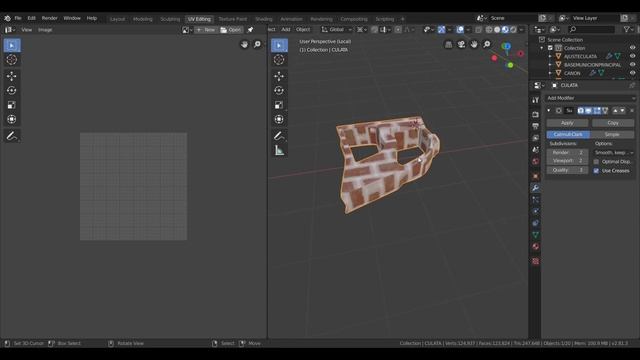
Task: Click the Blender logo icon in menu bar
Action: (x=7, y=18)
